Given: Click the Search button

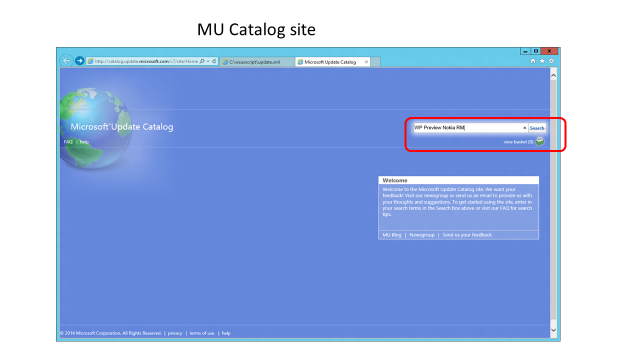Looking at the screenshot, I should pyautogui.click(x=537, y=128).
